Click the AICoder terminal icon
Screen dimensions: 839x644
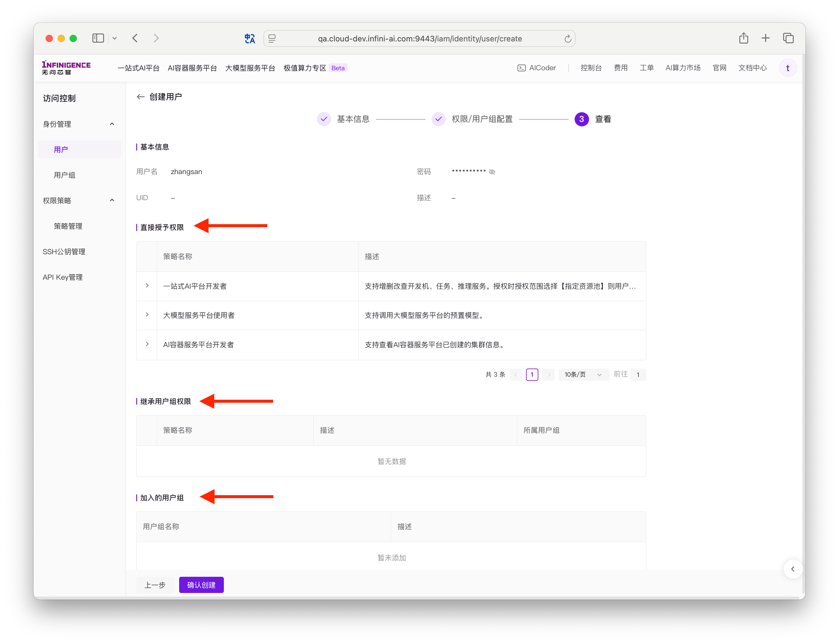pos(521,68)
